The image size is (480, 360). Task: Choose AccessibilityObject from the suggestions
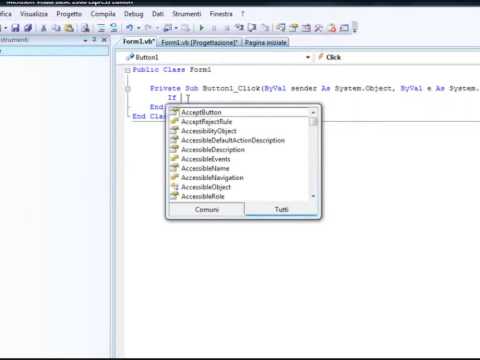tap(239, 131)
